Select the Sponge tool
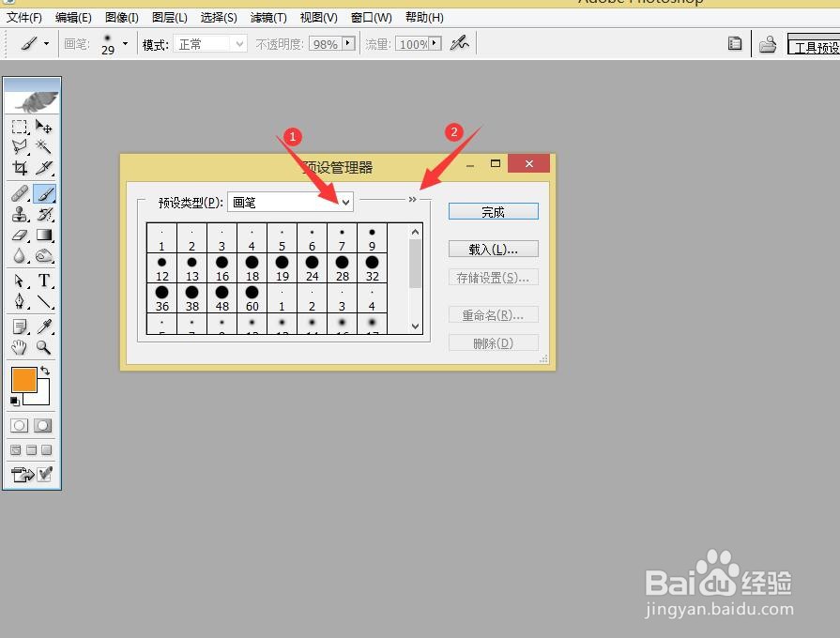This screenshot has height=638, width=840. point(43,256)
